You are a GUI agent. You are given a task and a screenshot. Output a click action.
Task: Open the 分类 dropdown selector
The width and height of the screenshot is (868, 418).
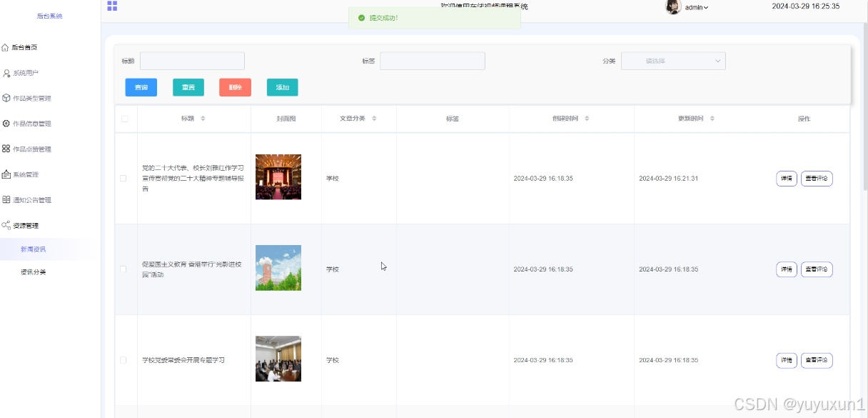[x=673, y=61]
